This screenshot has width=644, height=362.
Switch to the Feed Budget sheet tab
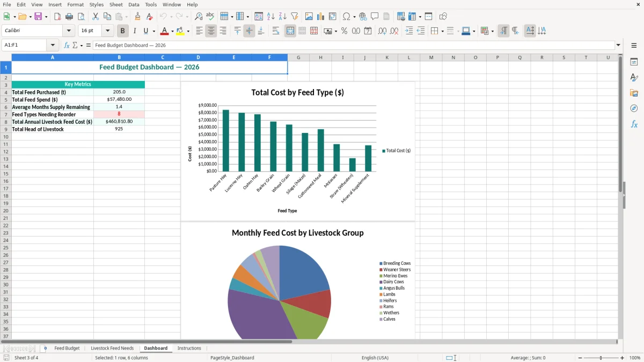click(67, 349)
